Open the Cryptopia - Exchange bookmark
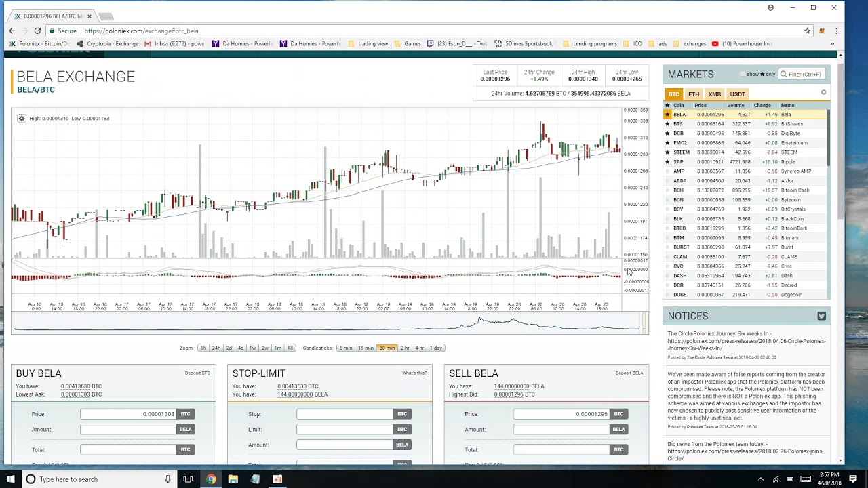868x488 pixels. click(x=107, y=43)
